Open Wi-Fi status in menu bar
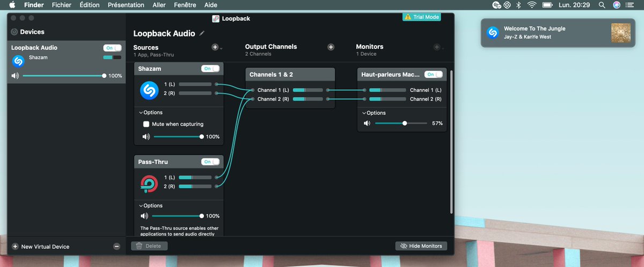644x267 pixels. 532,5
